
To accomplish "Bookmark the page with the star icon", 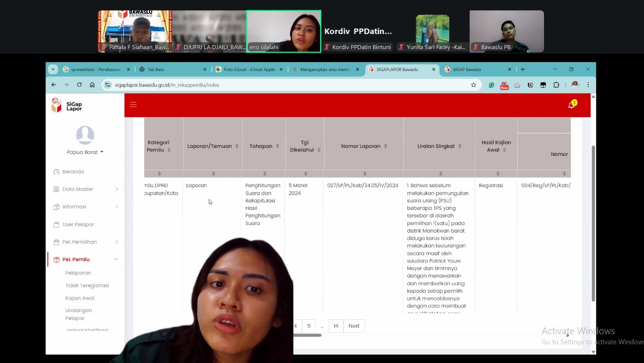I will [x=474, y=85].
